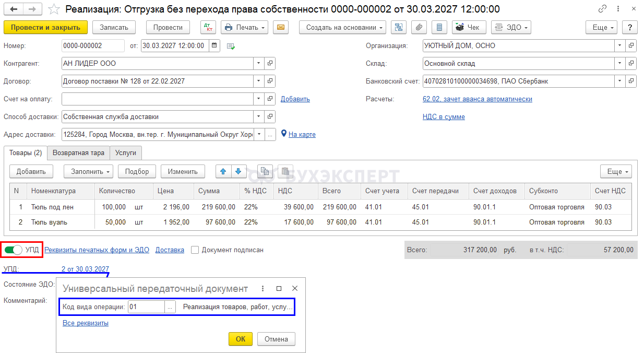The image size is (644, 353).
Task: Expand Создать на основании dropdown
Action: point(342,27)
